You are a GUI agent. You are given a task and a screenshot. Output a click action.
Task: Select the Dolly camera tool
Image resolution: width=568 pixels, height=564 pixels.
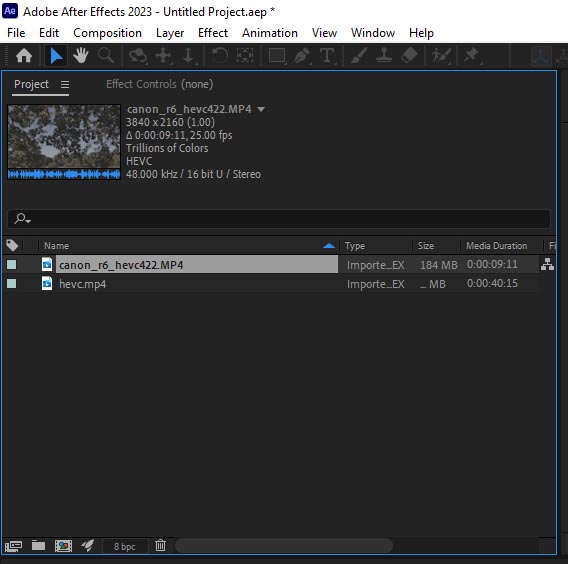click(x=189, y=56)
